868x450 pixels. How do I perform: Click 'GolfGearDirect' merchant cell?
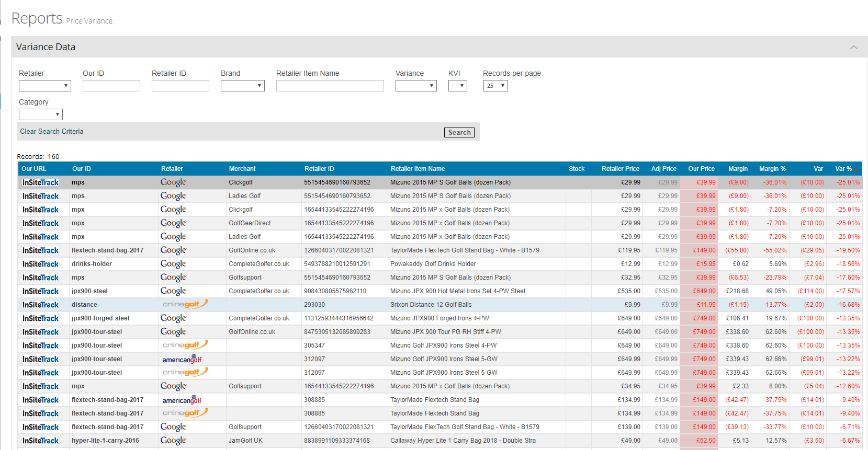point(250,223)
